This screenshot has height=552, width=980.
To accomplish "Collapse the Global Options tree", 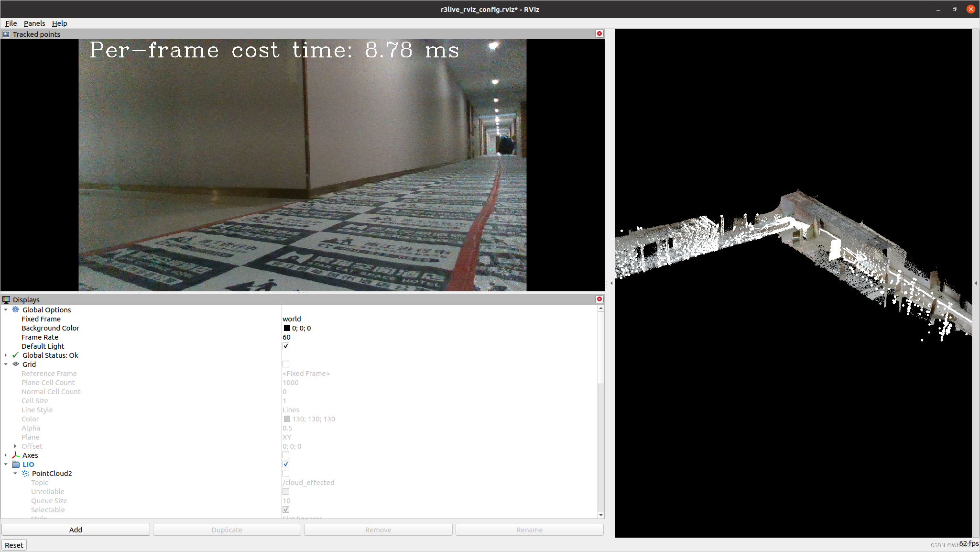I will point(5,309).
